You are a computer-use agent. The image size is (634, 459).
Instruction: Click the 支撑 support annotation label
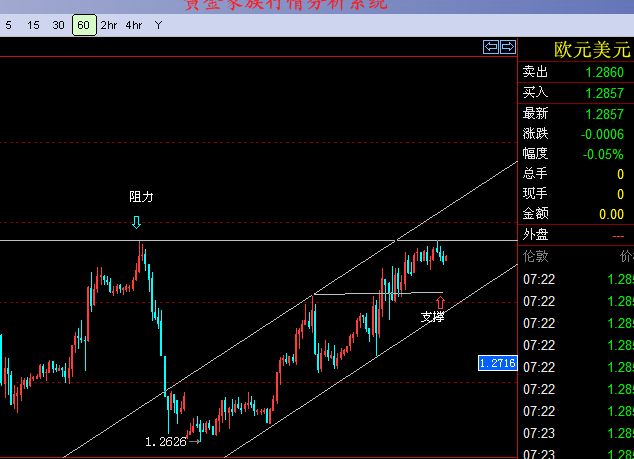tap(432, 317)
